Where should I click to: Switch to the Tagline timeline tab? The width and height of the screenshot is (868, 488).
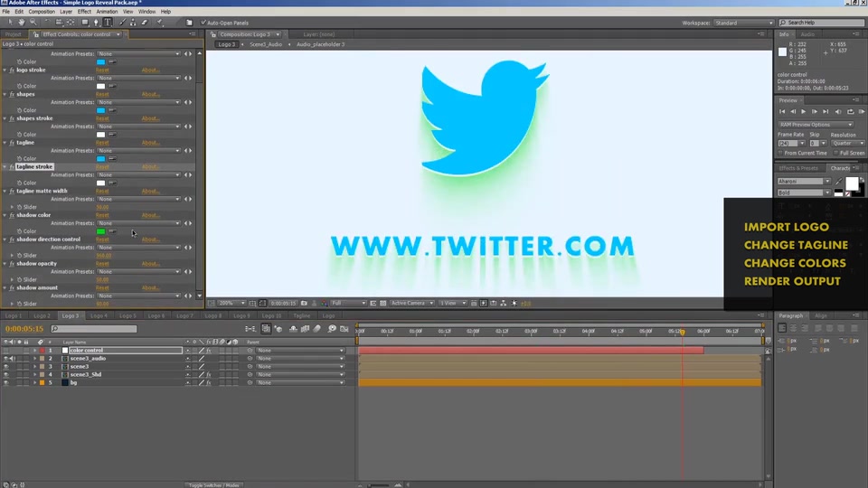click(x=302, y=316)
